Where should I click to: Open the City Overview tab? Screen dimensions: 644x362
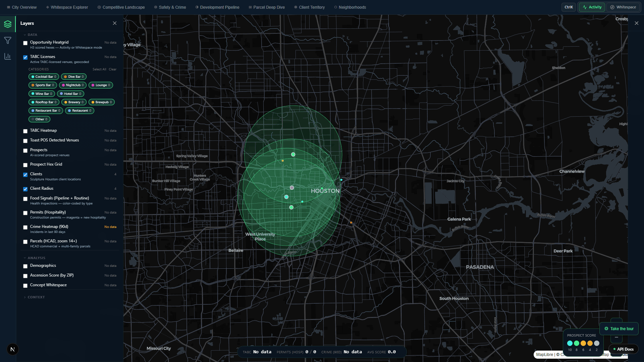22,7
